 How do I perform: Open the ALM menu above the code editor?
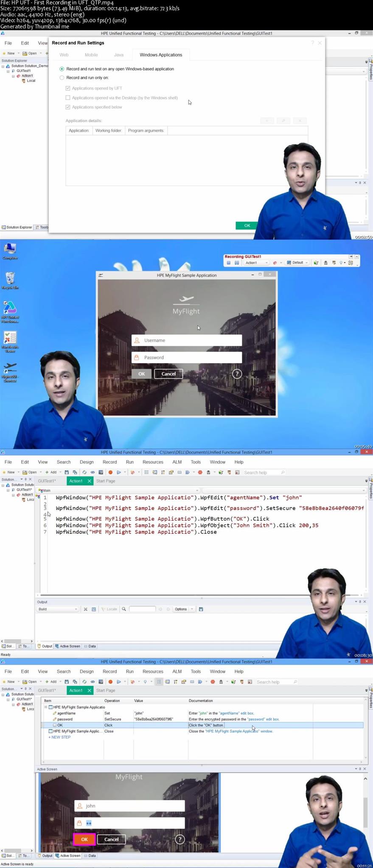pyautogui.click(x=177, y=462)
